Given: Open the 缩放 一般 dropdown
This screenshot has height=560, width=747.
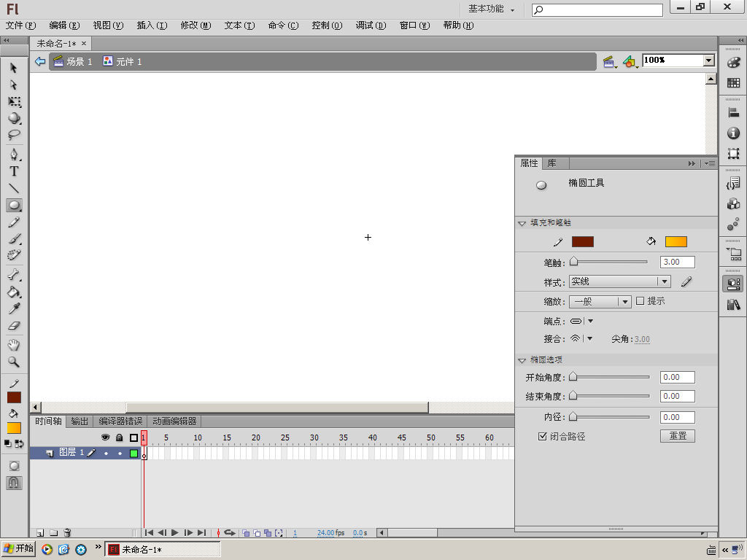Looking at the screenshot, I should tap(600, 301).
